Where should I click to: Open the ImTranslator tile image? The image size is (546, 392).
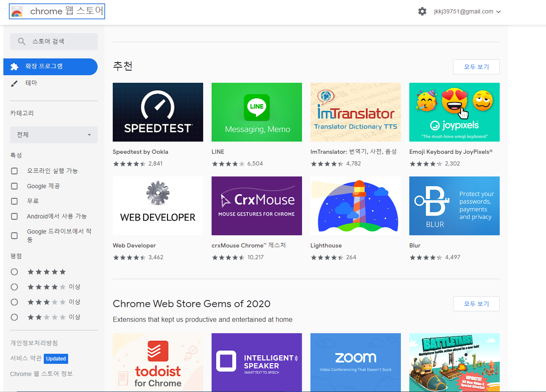355,112
